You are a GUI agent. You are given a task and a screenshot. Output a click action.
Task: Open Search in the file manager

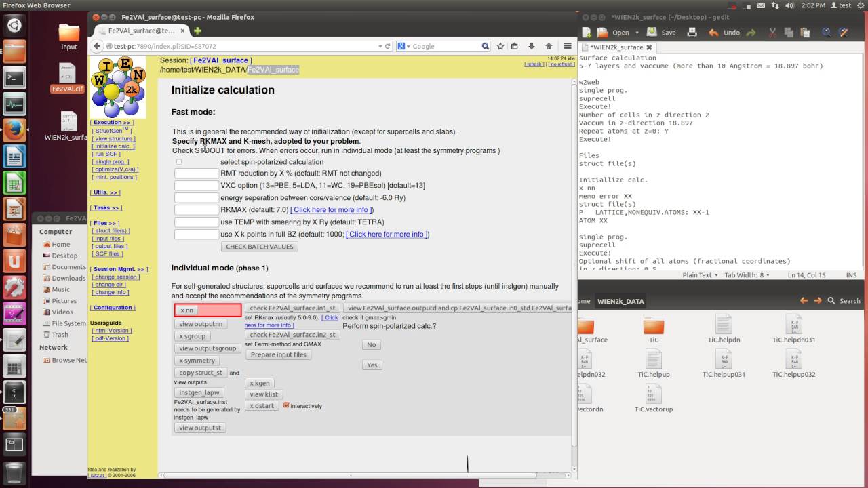[x=844, y=300]
